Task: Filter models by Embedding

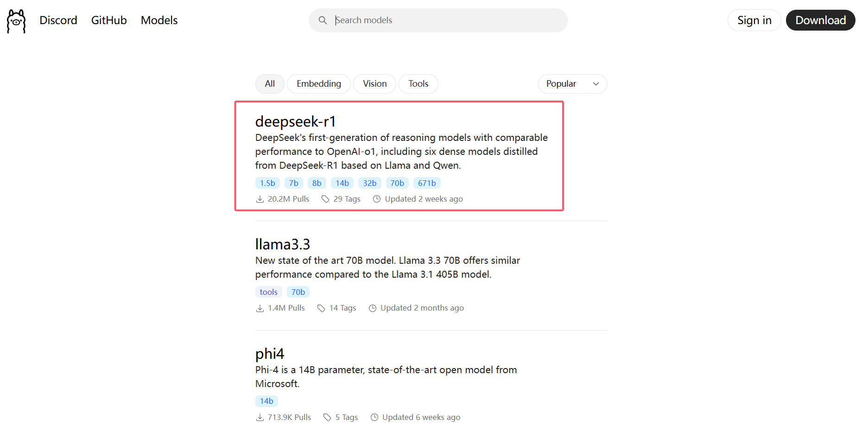Action: tap(319, 84)
